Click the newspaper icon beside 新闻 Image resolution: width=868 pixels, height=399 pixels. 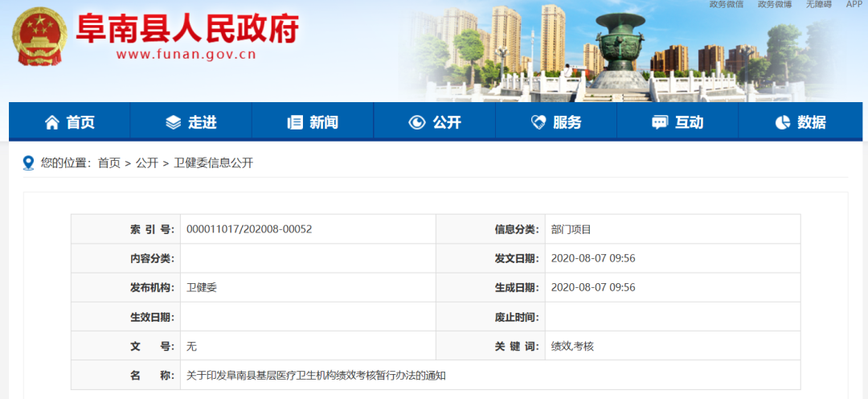pos(295,122)
